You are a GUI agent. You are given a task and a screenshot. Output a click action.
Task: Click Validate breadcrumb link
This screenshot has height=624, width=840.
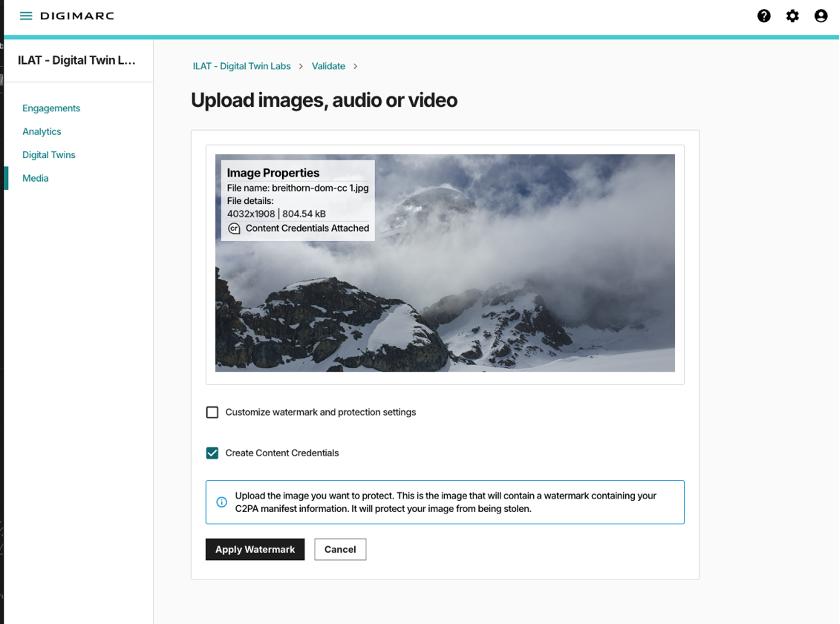tap(328, 66)
